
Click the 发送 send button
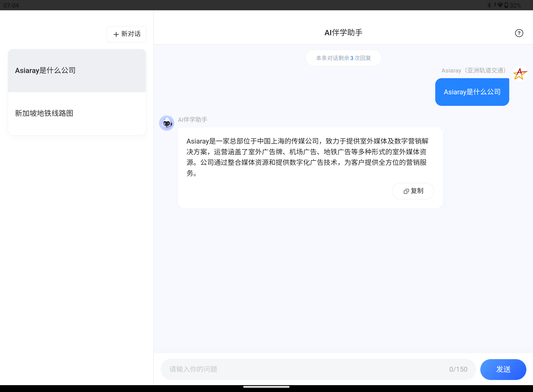pos(503,369)
